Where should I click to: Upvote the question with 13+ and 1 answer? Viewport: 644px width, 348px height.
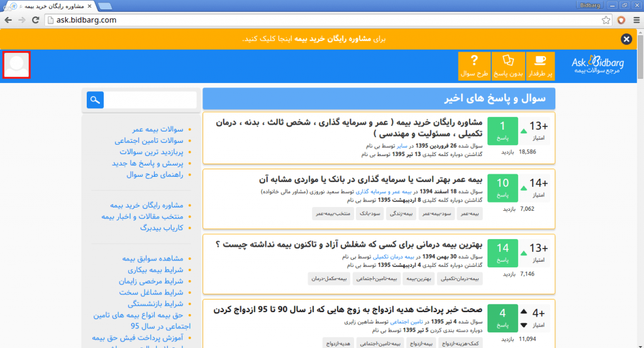click(x=524, y=131)
